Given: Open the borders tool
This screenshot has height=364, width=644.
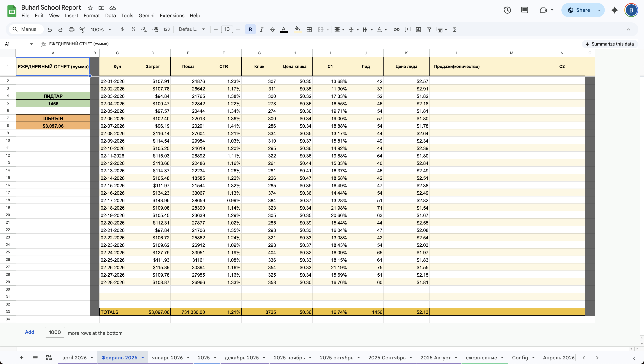Looking at the screenshot, I should pyautogui.click(x=309, y=30).
